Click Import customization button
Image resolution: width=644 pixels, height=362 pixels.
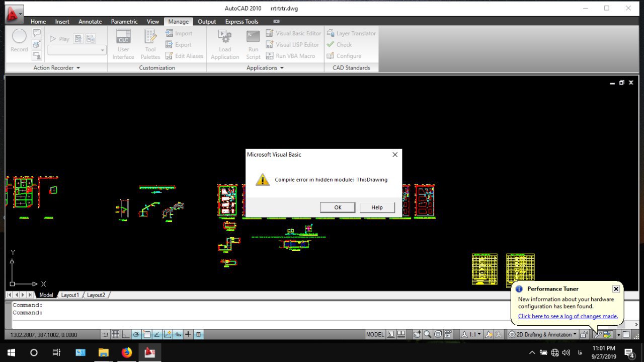pyautogui.click(x=179, y=33)
